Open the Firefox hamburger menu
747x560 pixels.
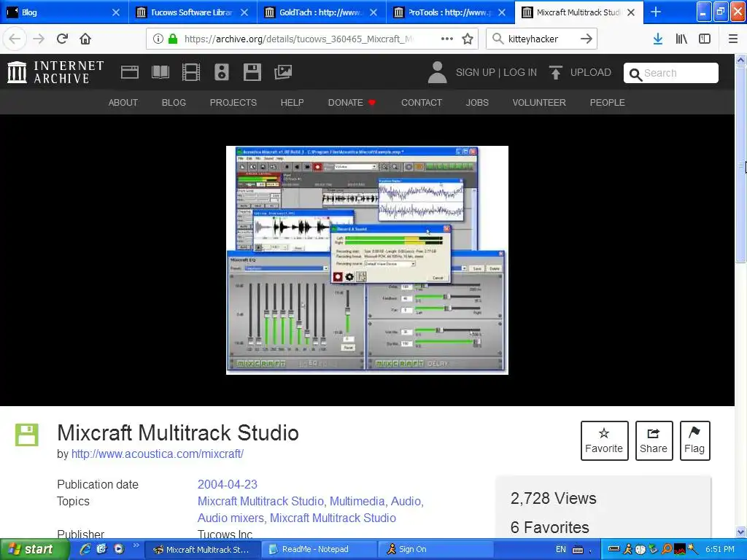pos(733,39)
